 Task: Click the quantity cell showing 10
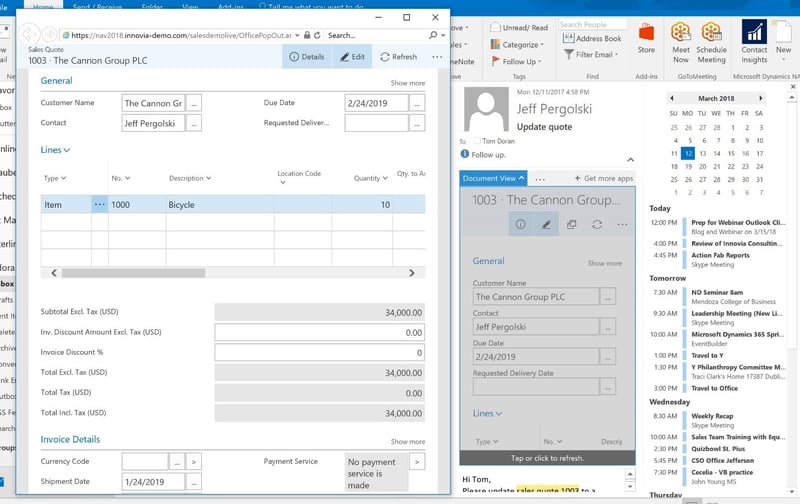[x=362, y=205]
